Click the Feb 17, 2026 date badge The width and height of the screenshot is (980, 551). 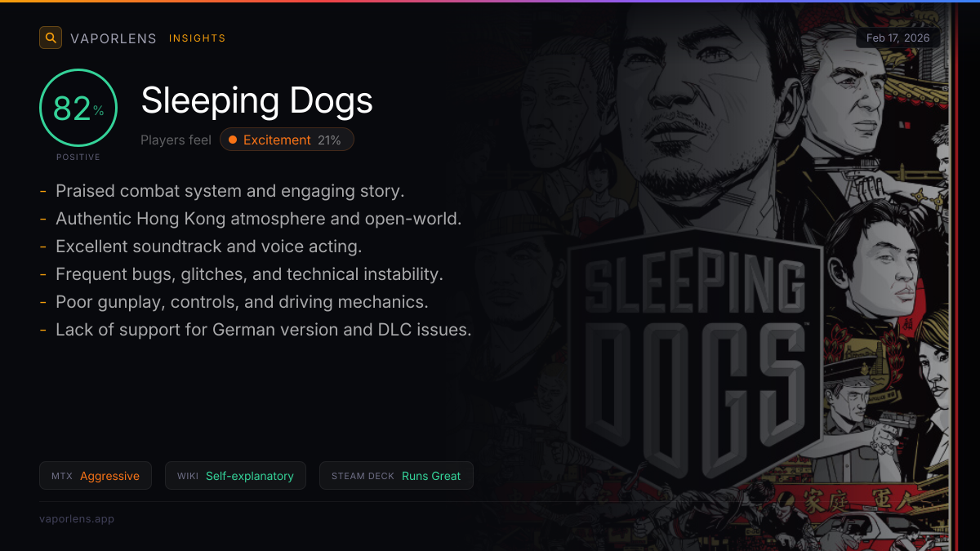(898, 38)
